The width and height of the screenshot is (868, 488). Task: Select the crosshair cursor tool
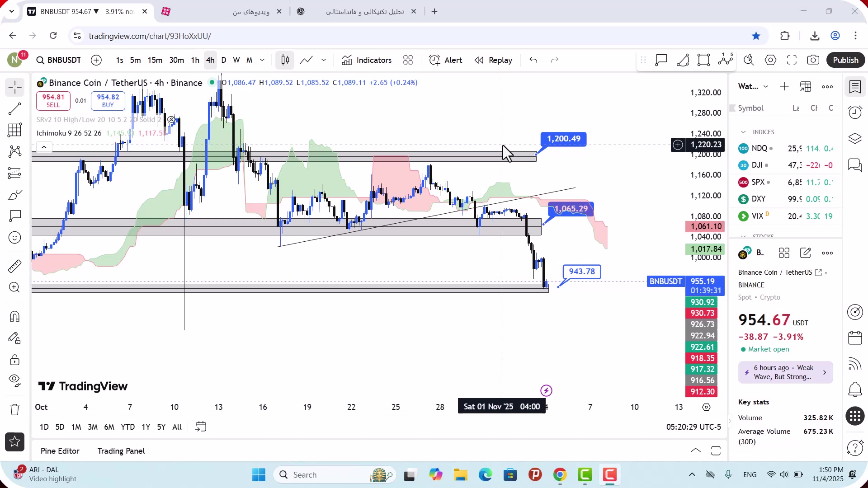[15, 87]
